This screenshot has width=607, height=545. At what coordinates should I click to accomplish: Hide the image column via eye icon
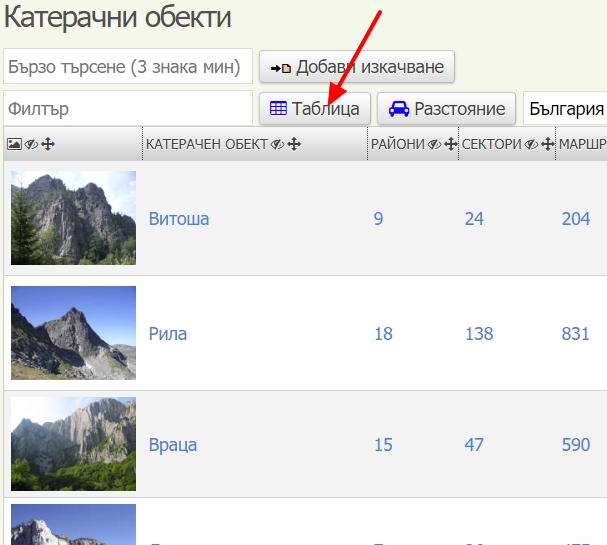tap(31, 144)
